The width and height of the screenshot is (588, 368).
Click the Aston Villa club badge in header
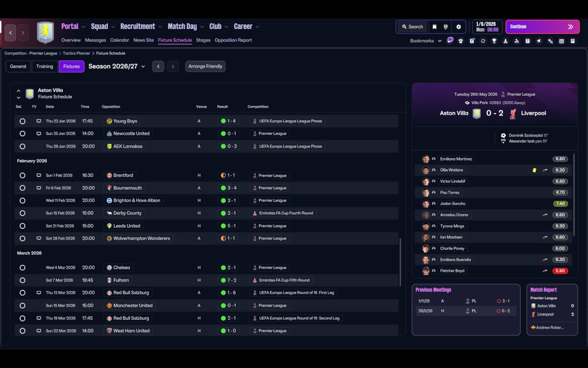tap(45, 33)
